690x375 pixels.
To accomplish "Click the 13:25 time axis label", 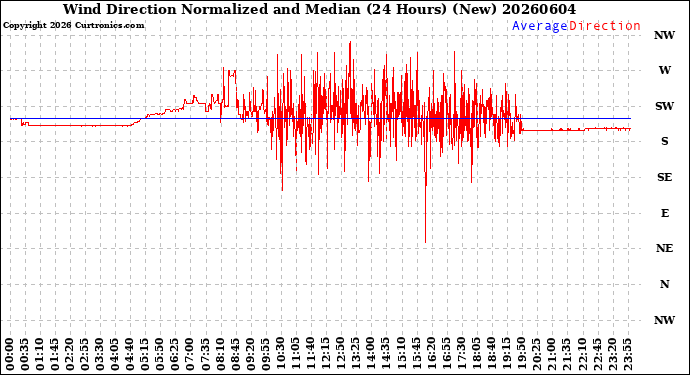I will coord(356,355).
